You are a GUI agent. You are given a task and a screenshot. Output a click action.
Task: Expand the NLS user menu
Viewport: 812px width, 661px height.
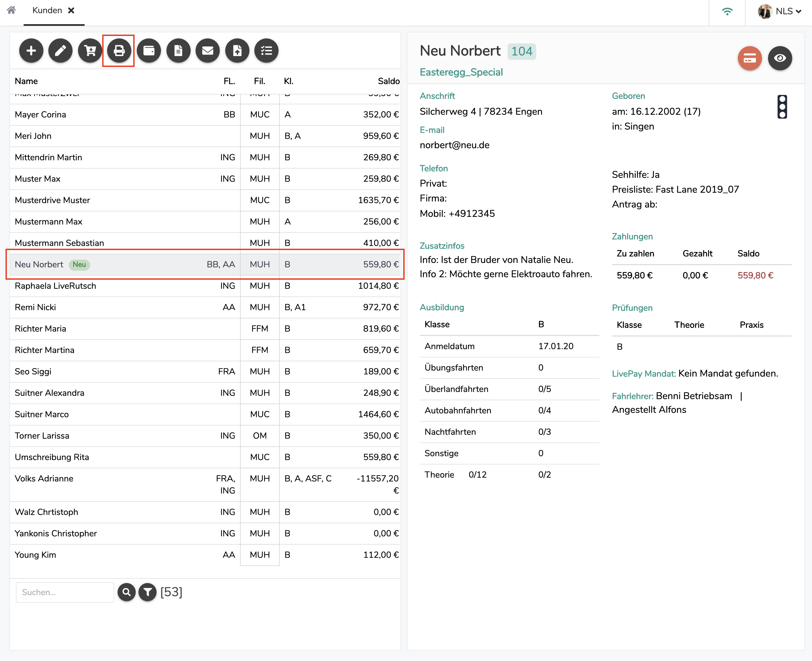click(779, 12)
